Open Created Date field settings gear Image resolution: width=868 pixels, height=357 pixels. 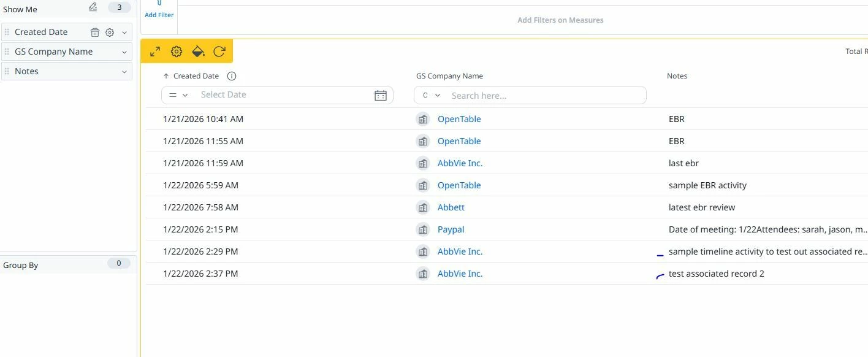point(110,33)
